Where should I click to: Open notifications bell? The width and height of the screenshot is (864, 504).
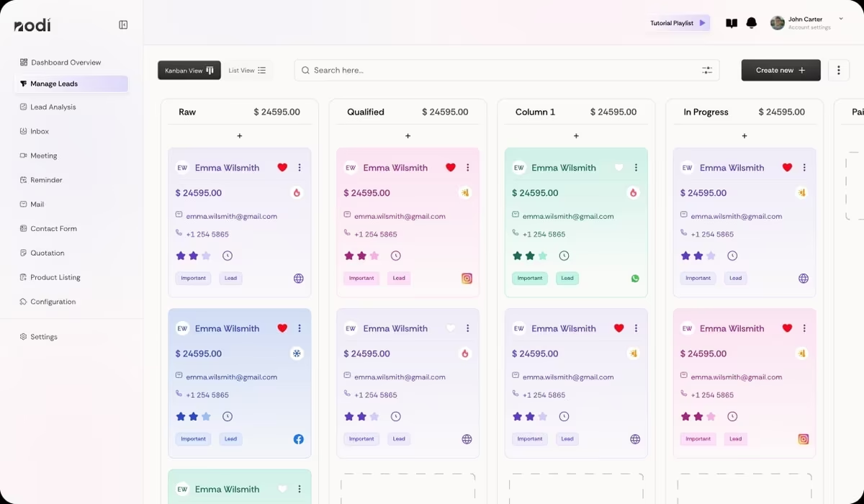pyautogui.click(x=752, y=23)
